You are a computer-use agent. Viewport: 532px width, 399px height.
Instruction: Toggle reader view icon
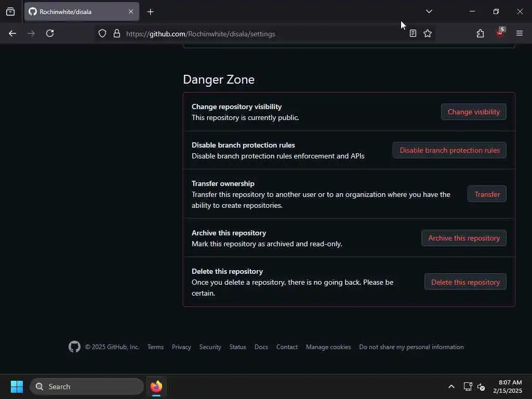[x=413, y=34]
